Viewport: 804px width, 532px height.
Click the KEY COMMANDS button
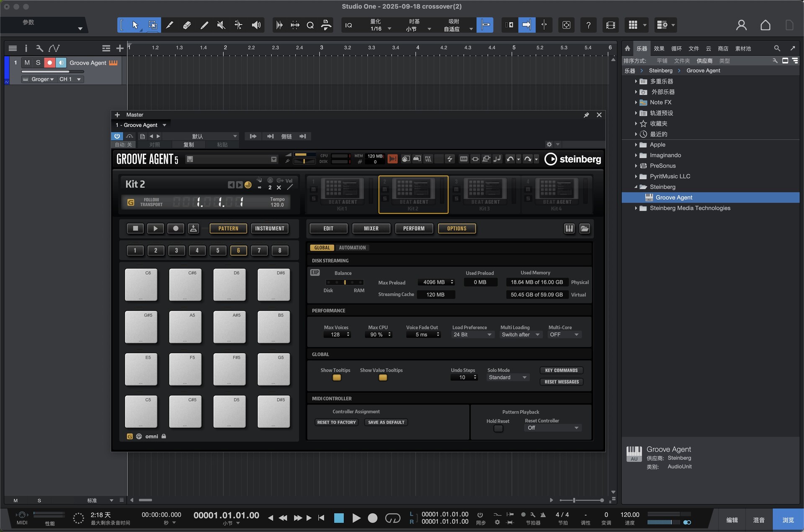point(561,370)
